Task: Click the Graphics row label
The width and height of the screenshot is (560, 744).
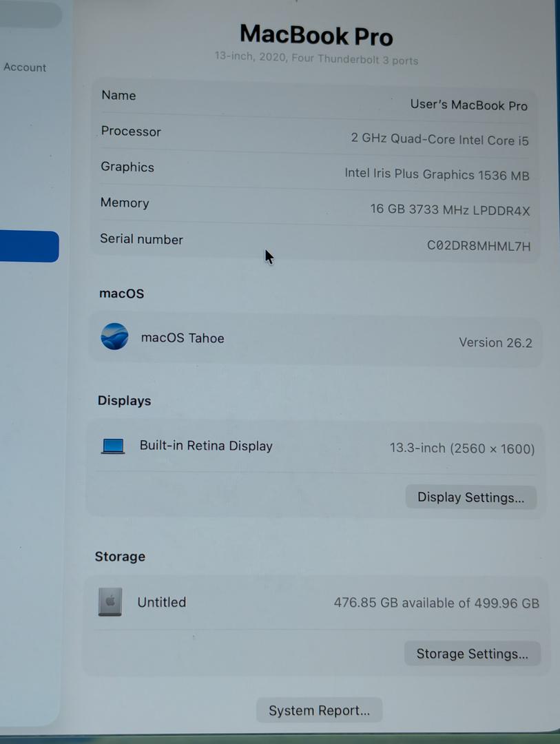Action: pyautogui.click(x=127, y=167)
